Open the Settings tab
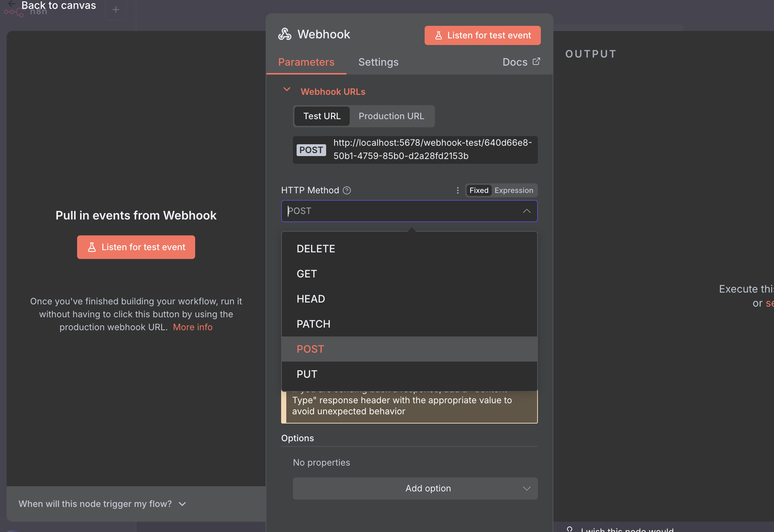 tap(378, 62)
